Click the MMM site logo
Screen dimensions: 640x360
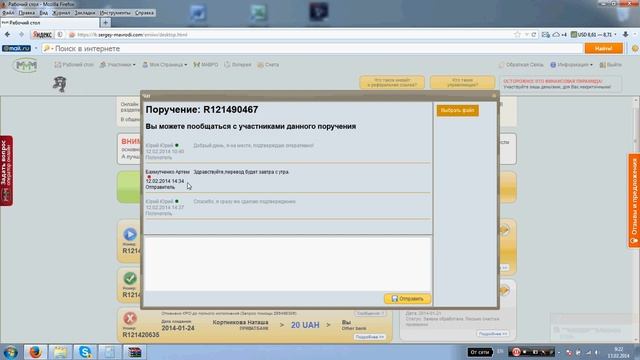tap(26, 65)
